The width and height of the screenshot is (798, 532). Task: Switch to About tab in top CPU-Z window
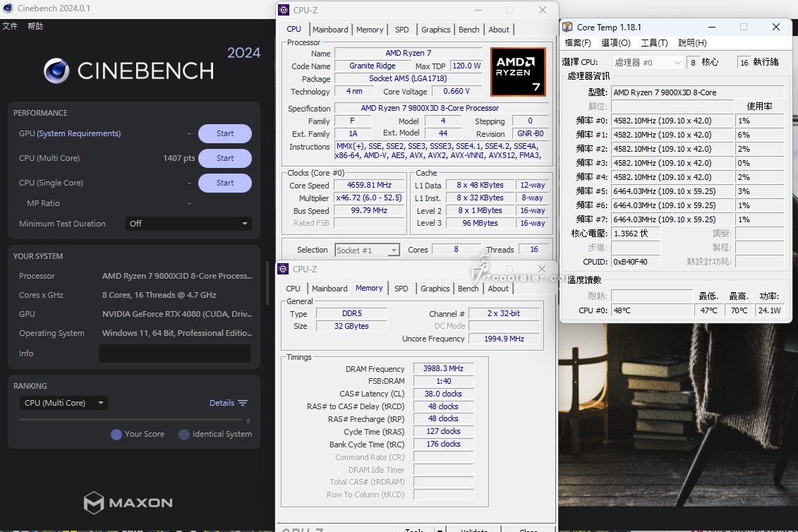pos(499,30)
